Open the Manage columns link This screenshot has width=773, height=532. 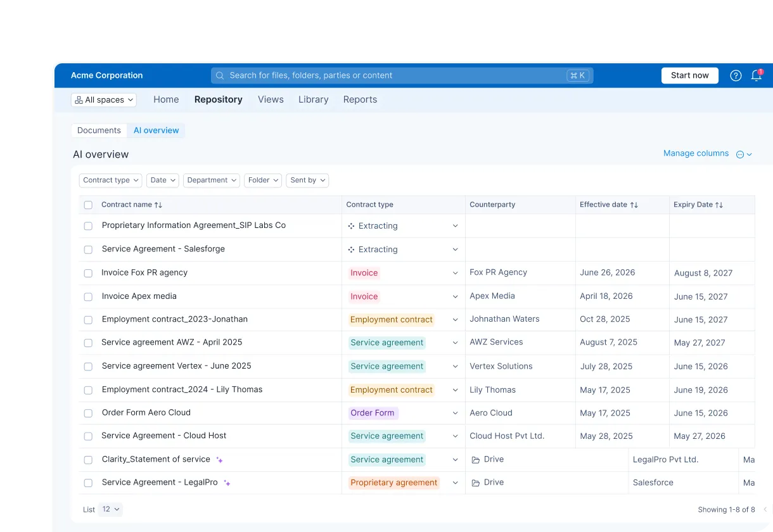pos(696,153)
